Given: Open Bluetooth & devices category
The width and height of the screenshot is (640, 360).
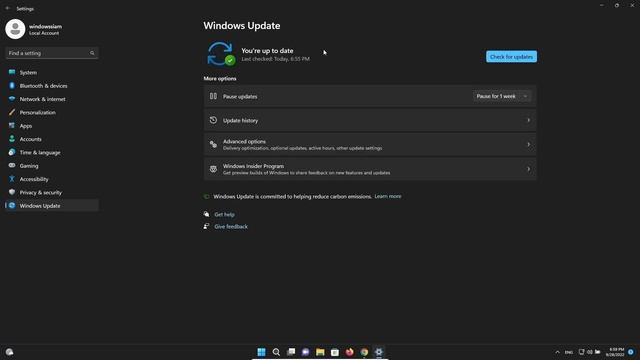Looking at the screenshot, I should (52, 86).
